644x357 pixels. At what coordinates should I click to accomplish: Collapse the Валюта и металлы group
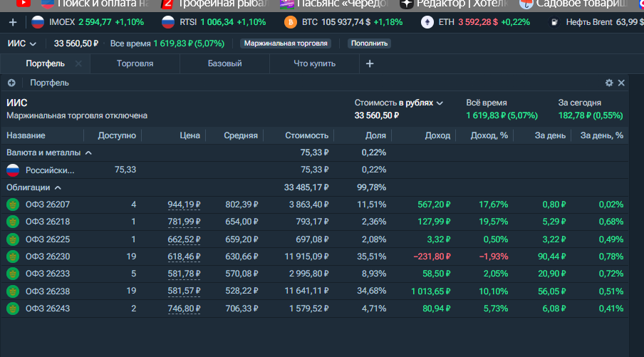click(x=88, y=152)
